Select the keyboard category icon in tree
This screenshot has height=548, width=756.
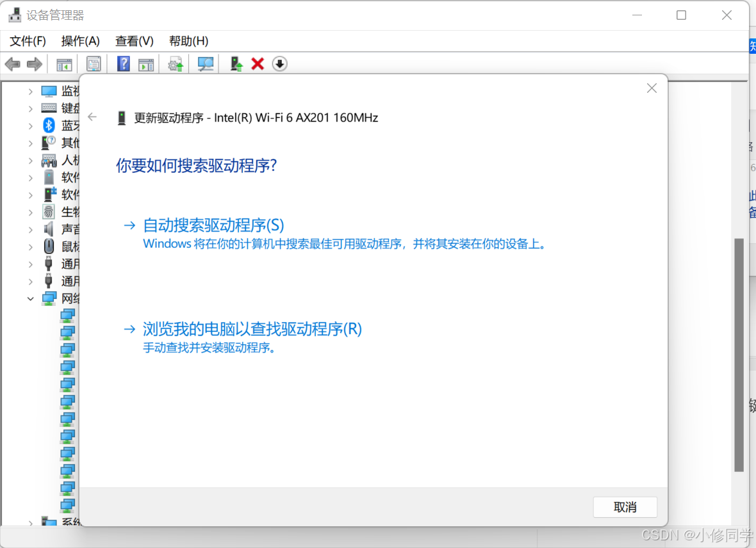click(49, 108)
